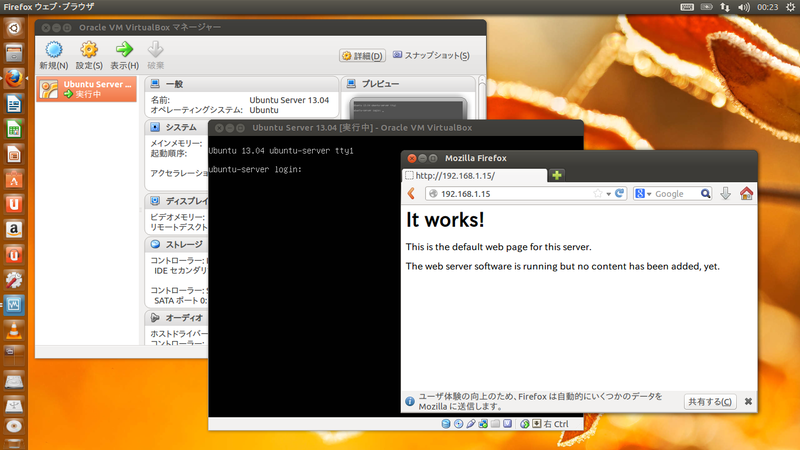Open the sound volume indicator

pos(744,7)
